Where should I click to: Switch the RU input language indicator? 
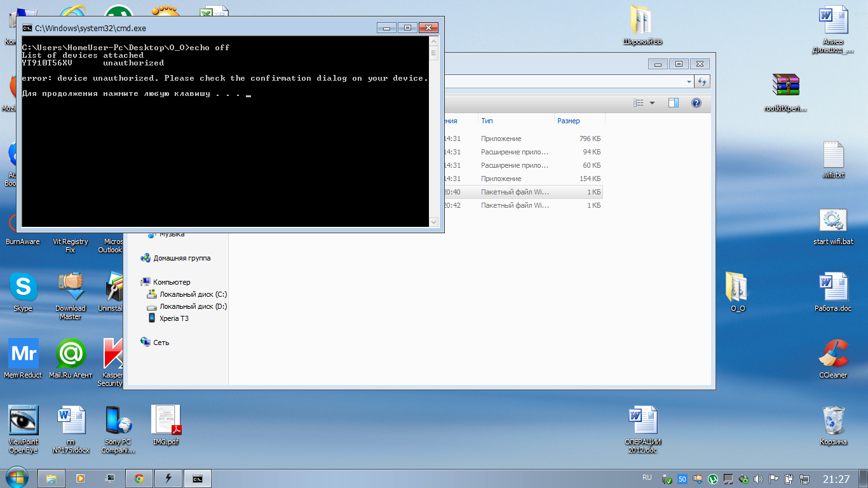[647, 478]
